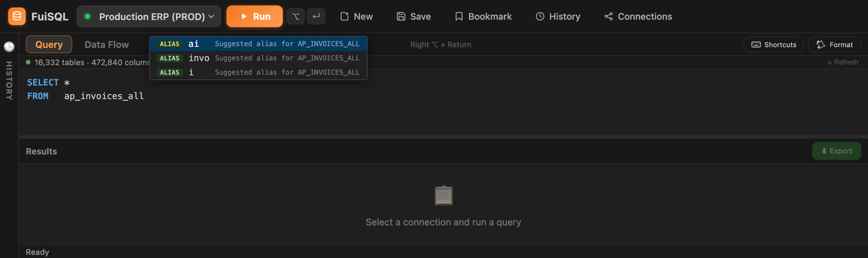Click the '16,332 tables' schema status text
The height and width of the screenshot is (258, 868).
pos(59,62)
